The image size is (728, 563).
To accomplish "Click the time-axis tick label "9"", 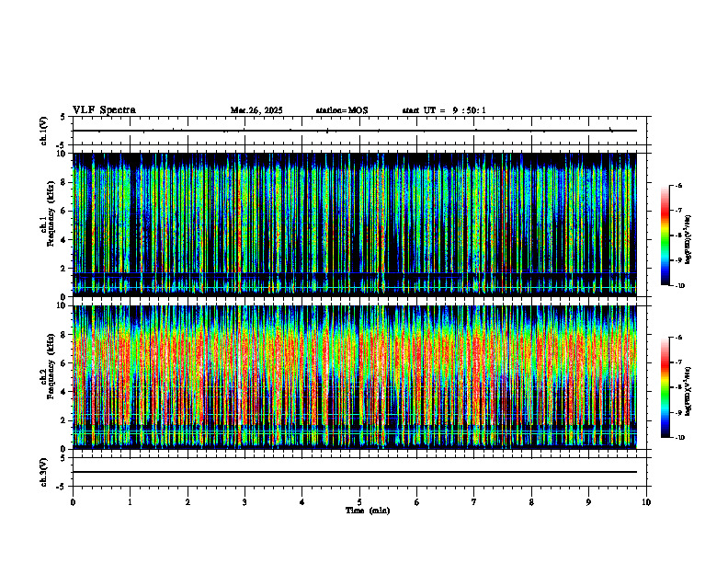I will [588, 502].
